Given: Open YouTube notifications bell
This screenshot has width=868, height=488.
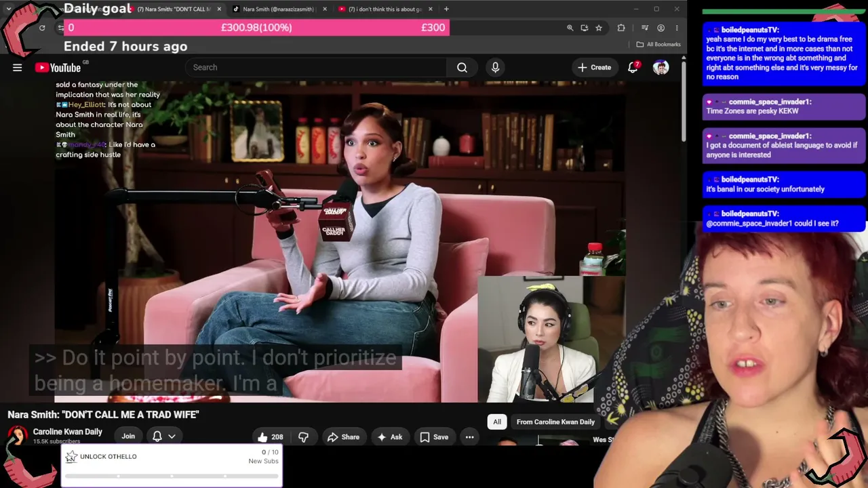Looking at the screenshot, I should click(x=633, y=67).
